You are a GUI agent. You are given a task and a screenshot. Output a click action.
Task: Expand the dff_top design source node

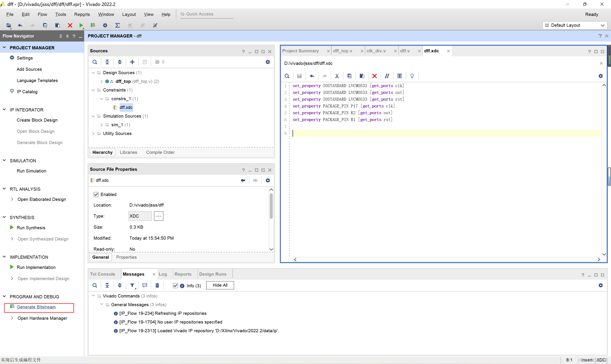[101, 81]
